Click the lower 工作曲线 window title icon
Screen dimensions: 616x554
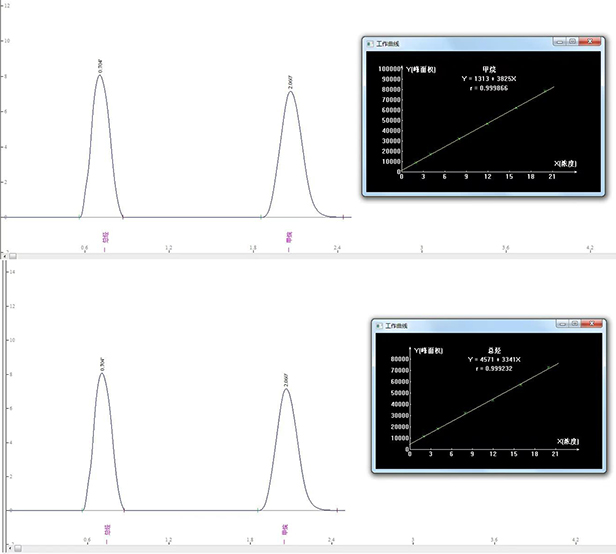pos(377,326)
